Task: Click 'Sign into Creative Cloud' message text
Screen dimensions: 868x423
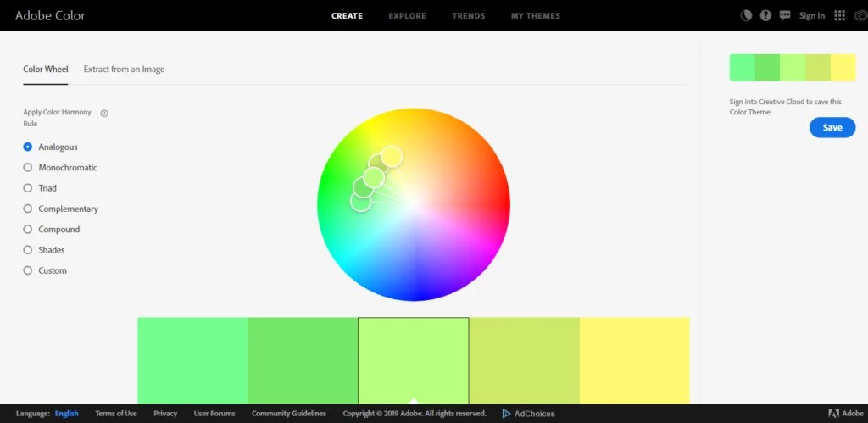Action: tap(785, 107)
